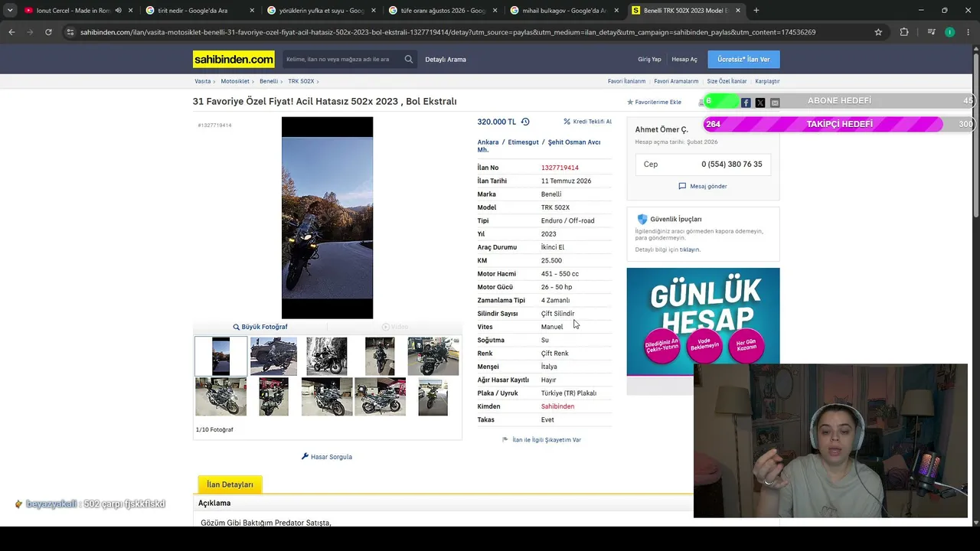Select the İlan Detayları tab
Viewport: 980px width, 551px height.
coord(230,484)
